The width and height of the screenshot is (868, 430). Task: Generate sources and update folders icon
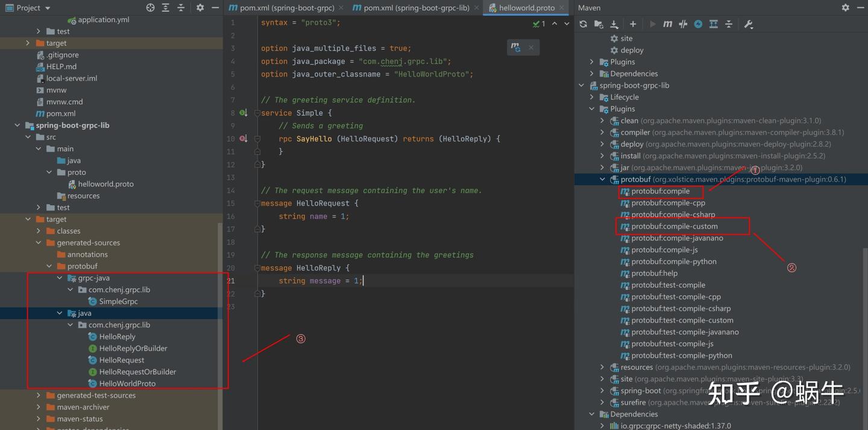pos(599,24)
